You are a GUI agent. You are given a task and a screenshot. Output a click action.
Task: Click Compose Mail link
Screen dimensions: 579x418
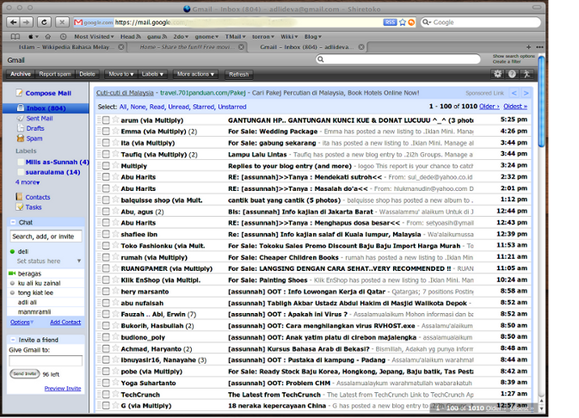[48, 93]
